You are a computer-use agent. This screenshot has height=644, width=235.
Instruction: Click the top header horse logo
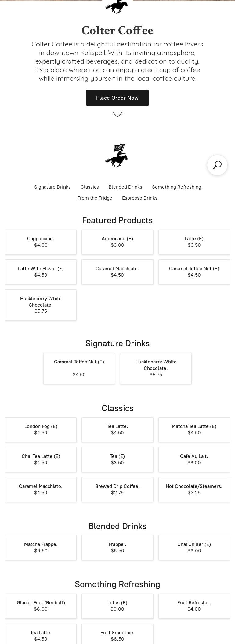pyautogui.click(x=117, y=6)
